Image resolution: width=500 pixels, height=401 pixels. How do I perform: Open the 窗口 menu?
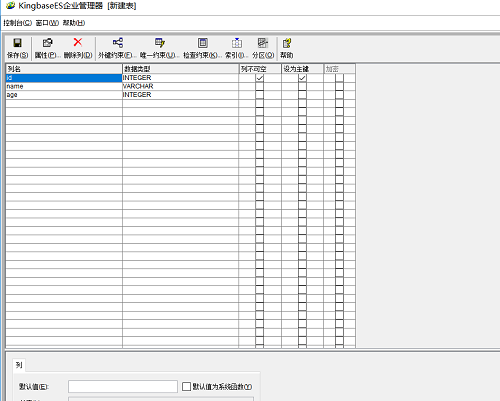[x=47, y=23]
